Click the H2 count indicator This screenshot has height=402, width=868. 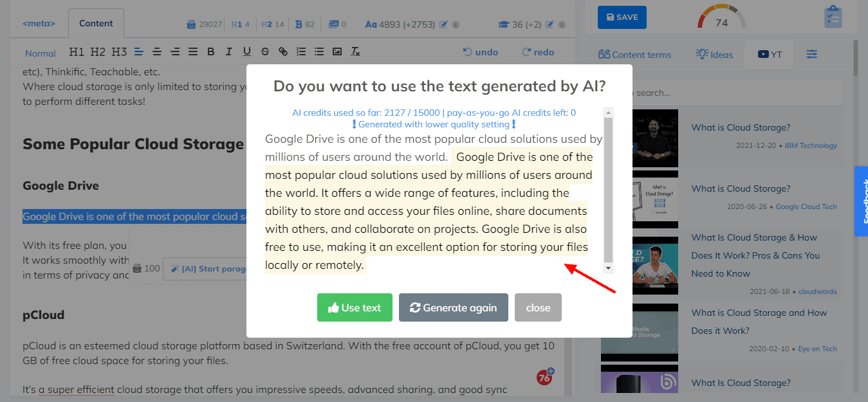[273, 24]
